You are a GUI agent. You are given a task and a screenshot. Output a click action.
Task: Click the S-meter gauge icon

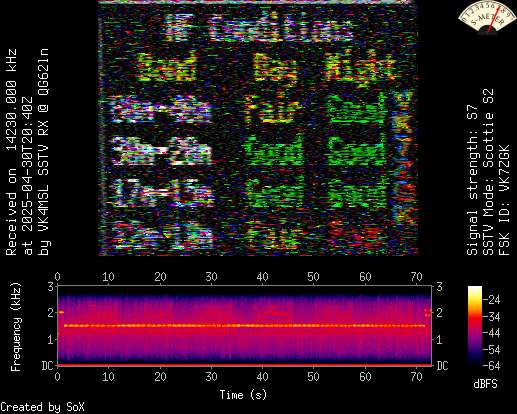point(487,16)
